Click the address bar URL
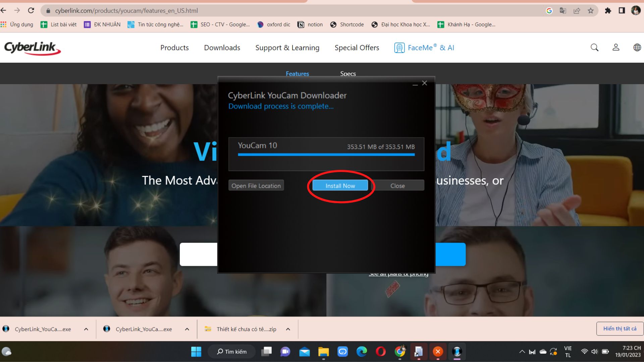 pyautogui.click(x=126, y=11)
